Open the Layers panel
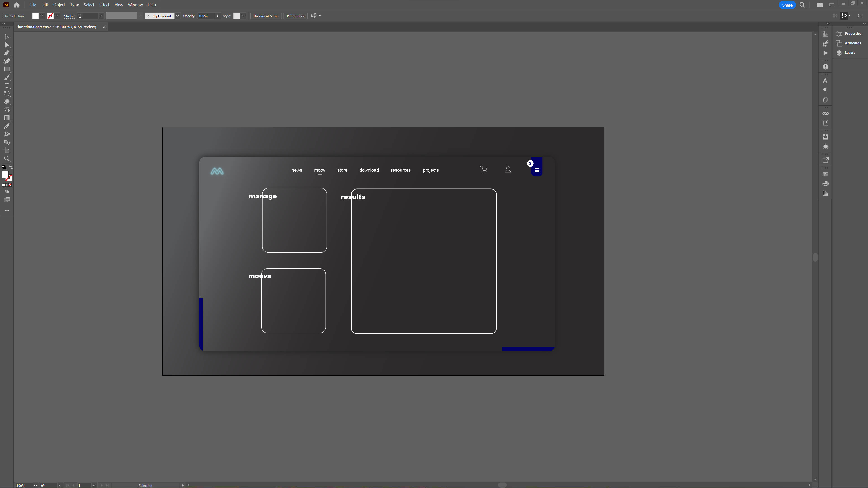Image resolution: width=868 pixels, height=488 pixels. coord(845,53)
